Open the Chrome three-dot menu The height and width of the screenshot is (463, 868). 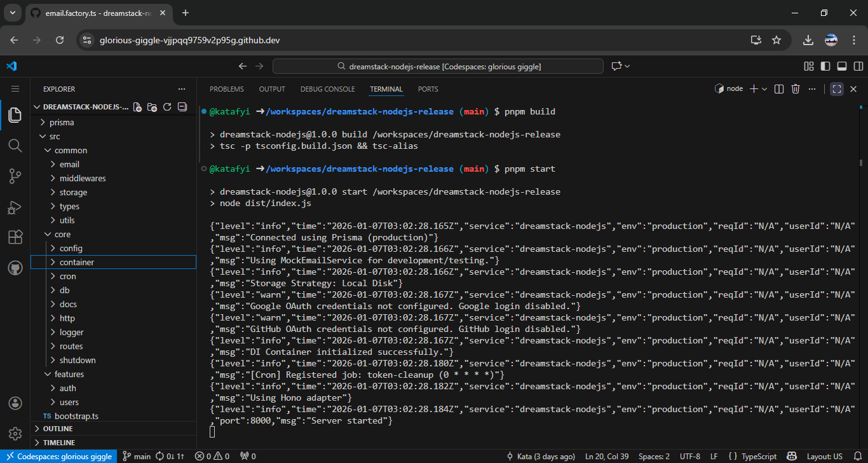pyautogui.click(x=853, y=40)
